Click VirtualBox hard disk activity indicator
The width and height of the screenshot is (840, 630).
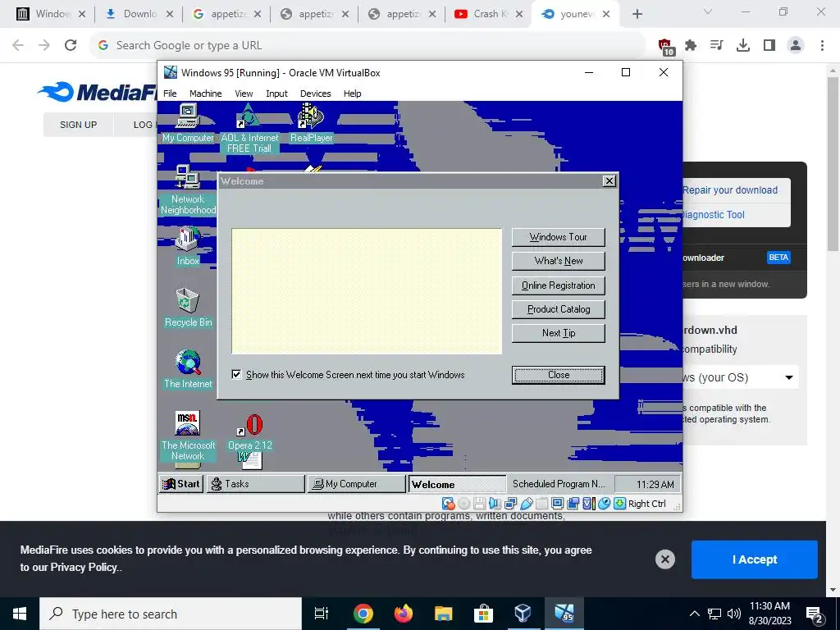448,504
